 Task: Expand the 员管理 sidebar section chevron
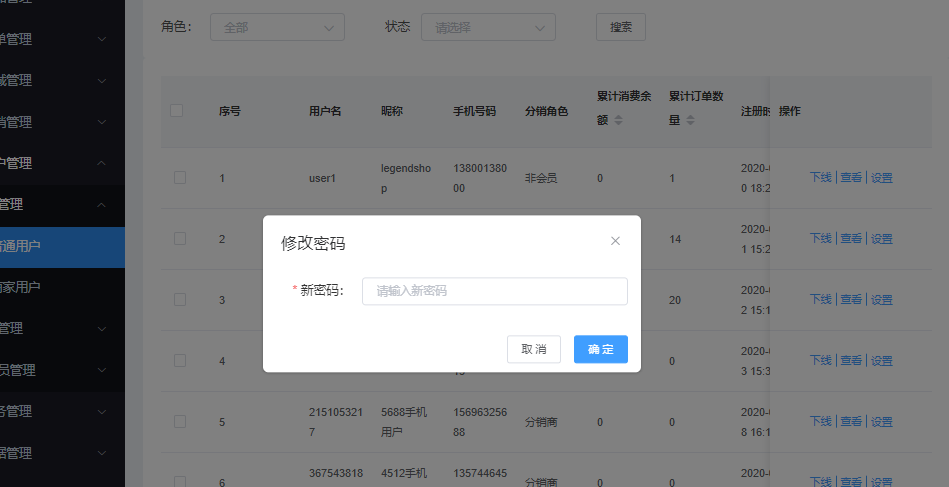[x=101, y=370]
